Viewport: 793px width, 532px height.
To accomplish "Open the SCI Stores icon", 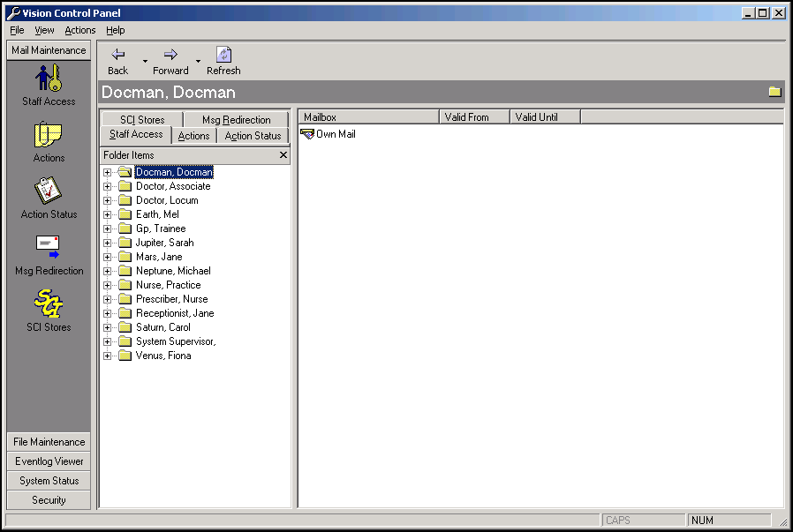I will coord(49,304).
